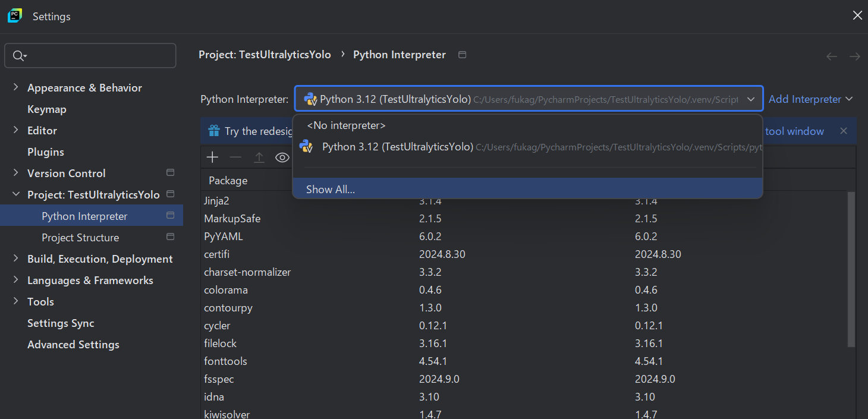868x419 pixels.
Task: Focus the settings search field
Action: pyautogui.click(x=90, y=56)
